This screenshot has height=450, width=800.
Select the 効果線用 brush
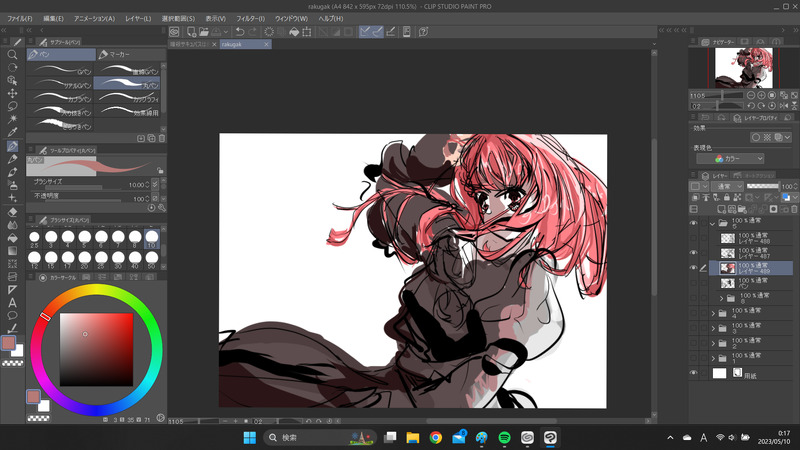point(128,111)
